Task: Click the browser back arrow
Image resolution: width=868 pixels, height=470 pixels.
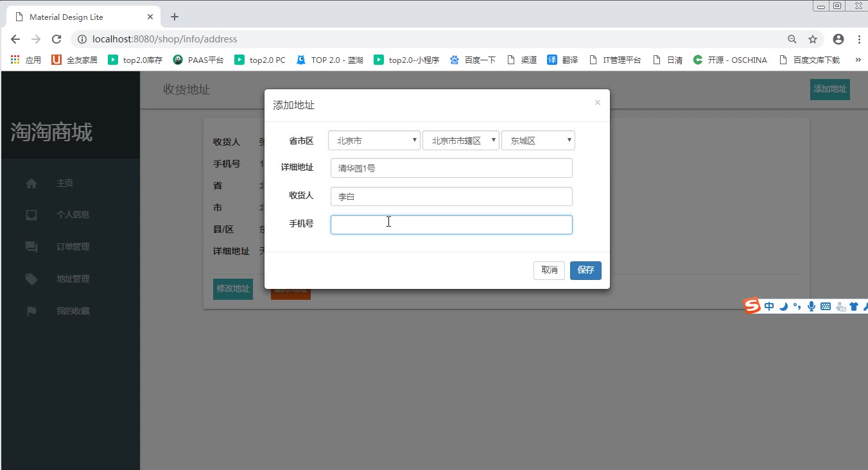Action: pos(15,39)
